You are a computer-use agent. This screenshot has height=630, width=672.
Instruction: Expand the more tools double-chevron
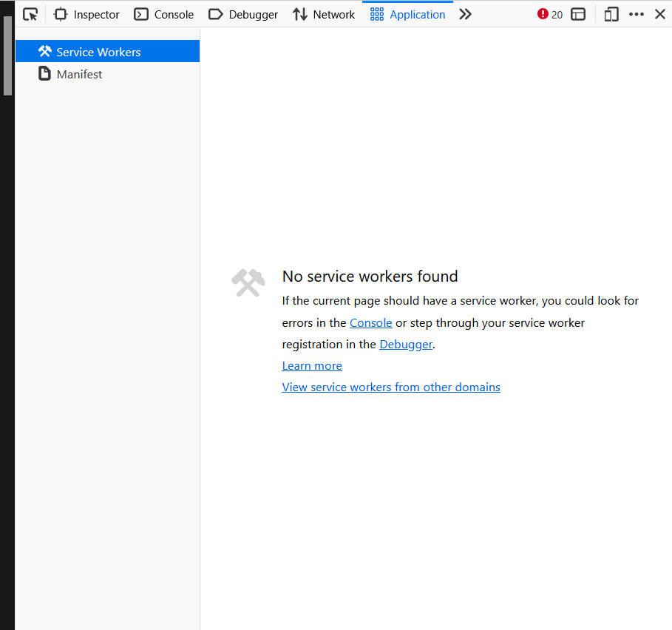pyautogui.click(x=465, y=14)
